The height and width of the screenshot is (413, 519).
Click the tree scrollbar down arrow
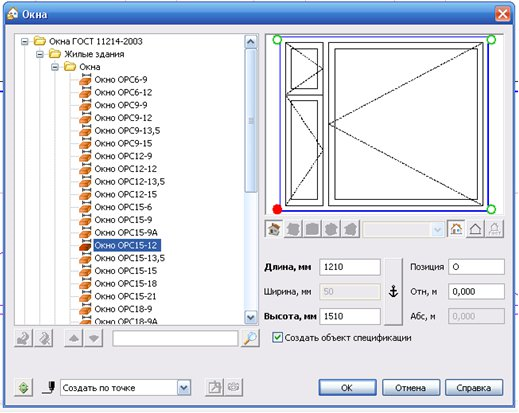[251, 317]
